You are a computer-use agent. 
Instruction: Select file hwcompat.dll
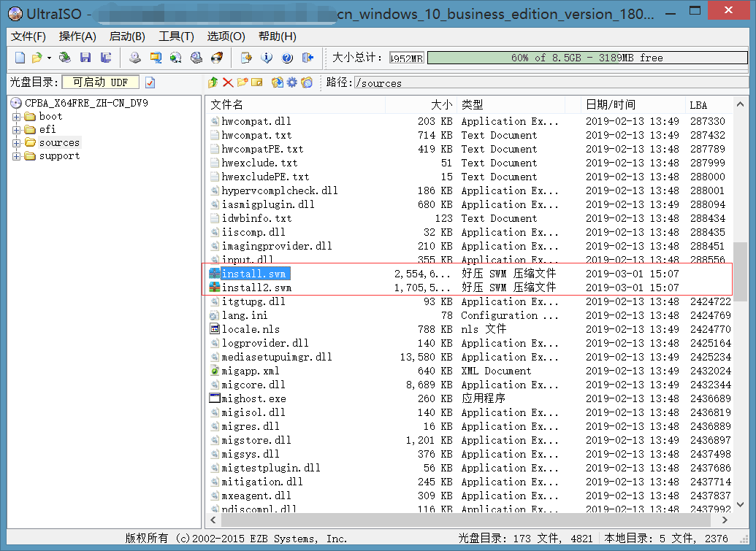pyautogui.click(x=256, y=121)
